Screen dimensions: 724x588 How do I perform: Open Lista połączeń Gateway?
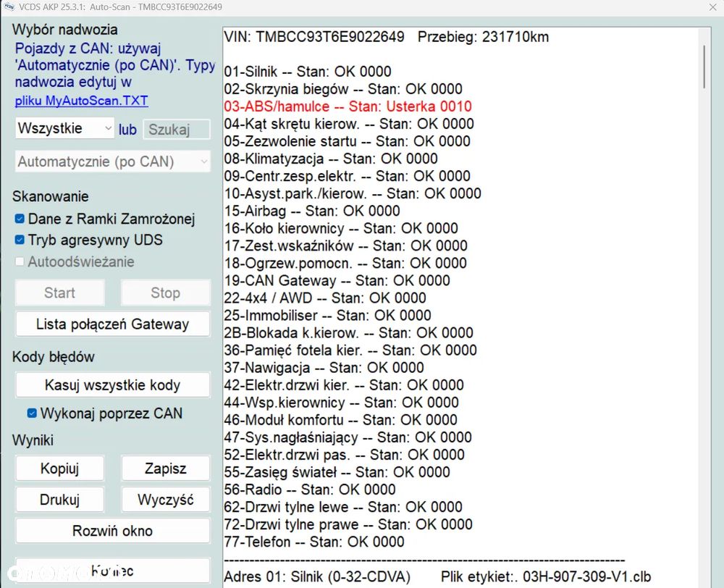click(113, 324)
